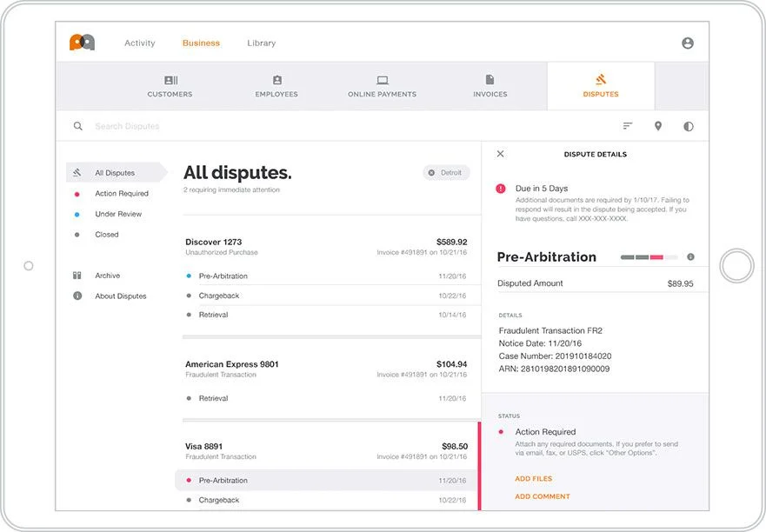Open the Business menu

(201, 43)
